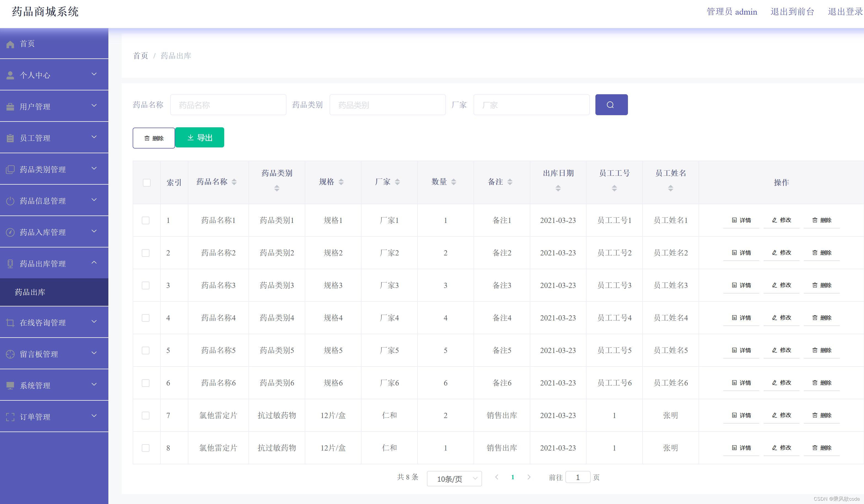Image resolution: width=864 pixels, height=504 pixels.
Task: Sort the 数量 column
Action: coord(454,182)
